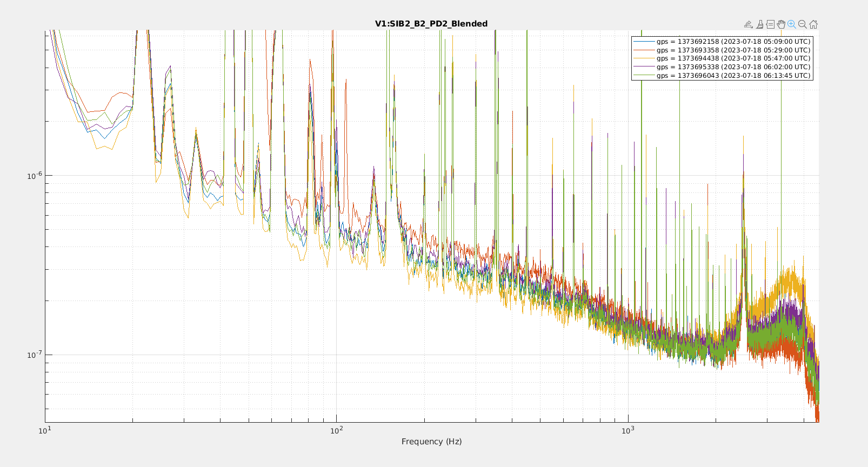Screen dimensions: 868x467
Task: Click legend entry gps = 1373695338 (06:02:00 UTC)
Action: point(722,67)
